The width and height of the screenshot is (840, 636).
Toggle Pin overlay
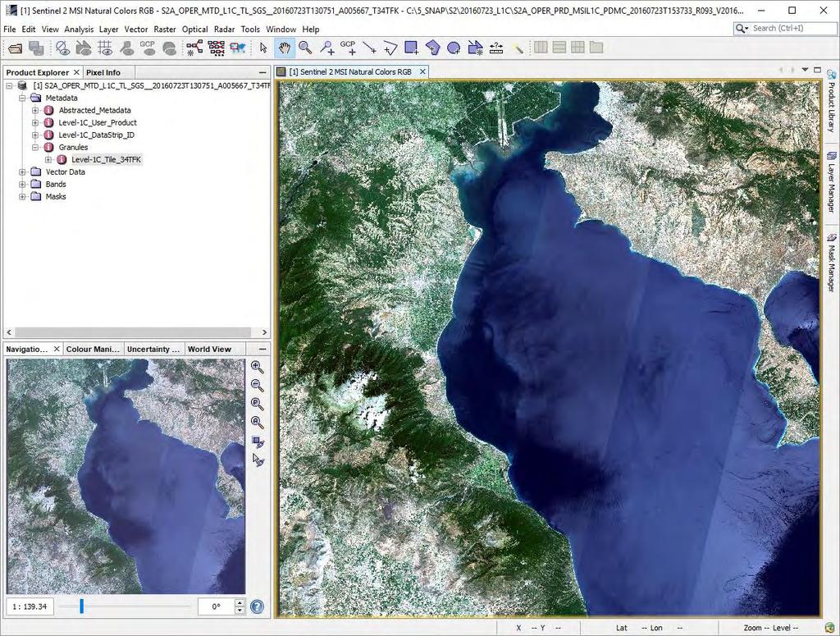click(126, 48)
